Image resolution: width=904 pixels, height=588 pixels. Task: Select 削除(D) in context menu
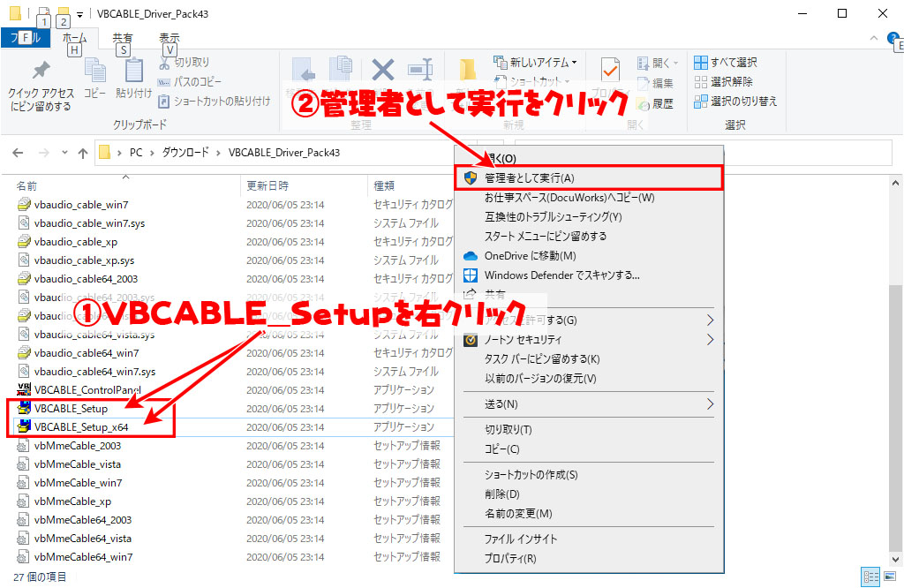point(589,494)
